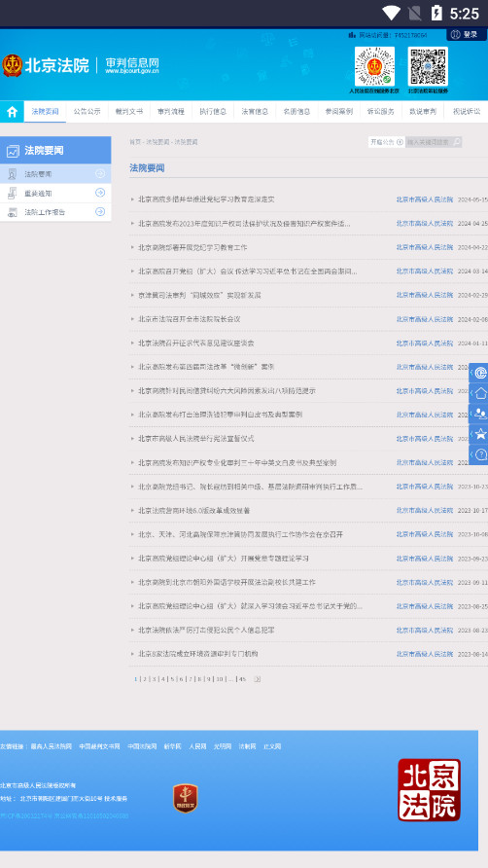
Task: Click the floating house icon on the right edge
Action: 479,393
